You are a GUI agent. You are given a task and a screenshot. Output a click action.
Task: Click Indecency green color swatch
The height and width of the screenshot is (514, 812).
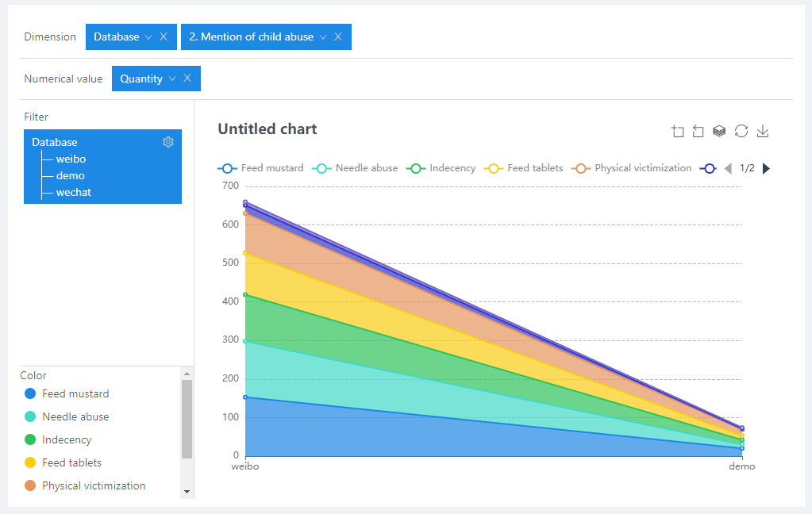(30, 439)
